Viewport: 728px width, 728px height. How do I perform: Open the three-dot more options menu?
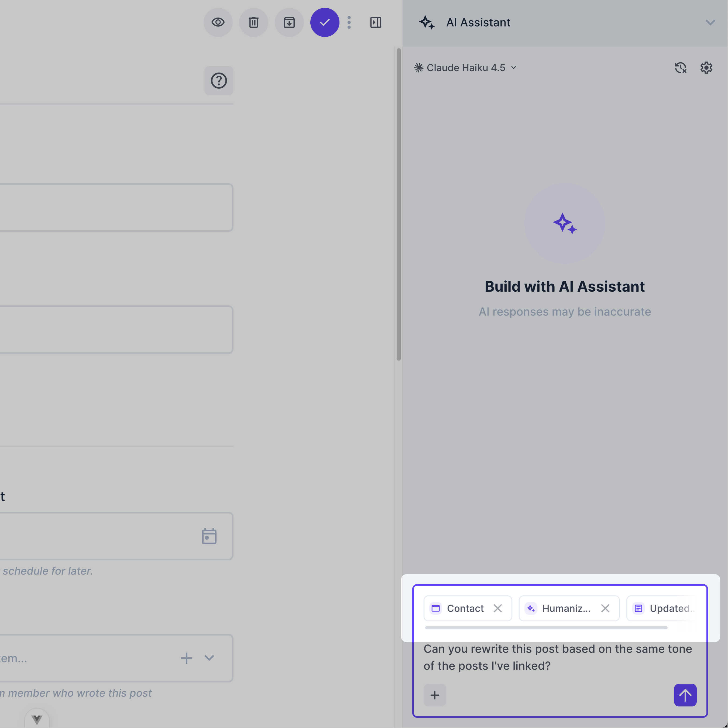click(349, 22)
